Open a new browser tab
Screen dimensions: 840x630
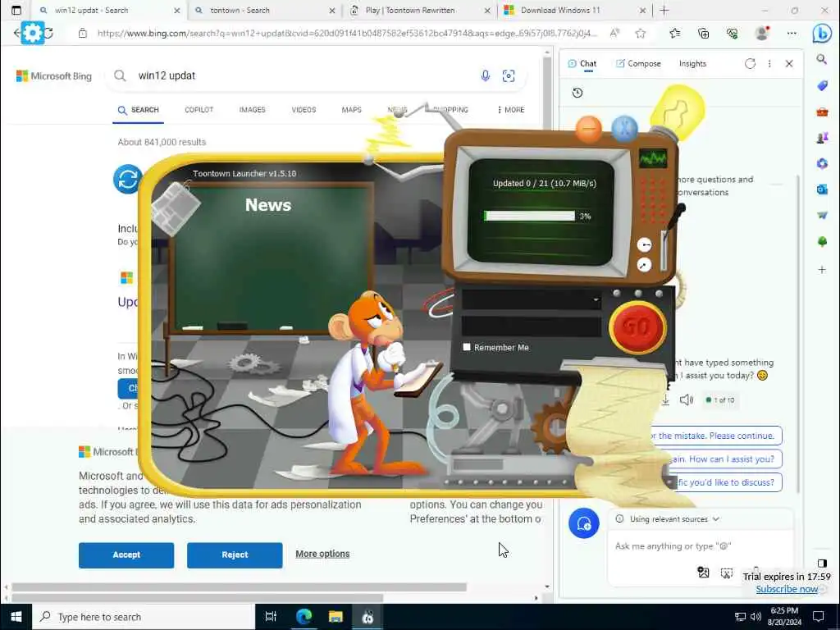(x=664, y=10)
